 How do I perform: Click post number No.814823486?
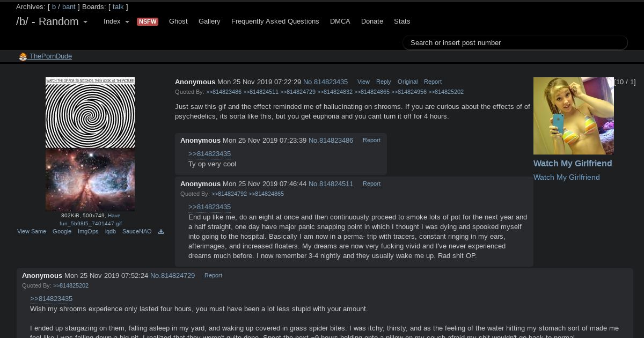[331, 141]
